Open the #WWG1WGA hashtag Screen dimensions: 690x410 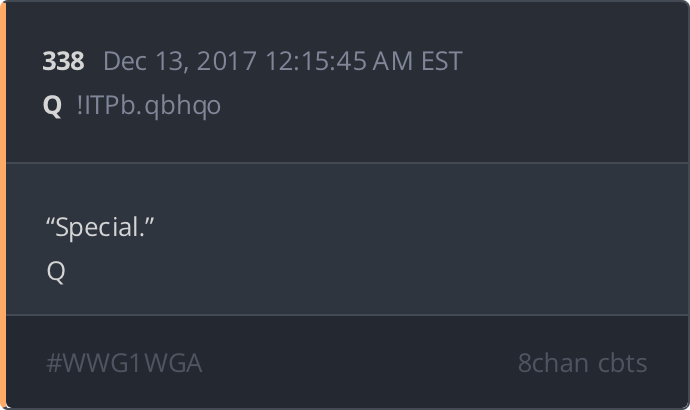(x=124, y=363)
